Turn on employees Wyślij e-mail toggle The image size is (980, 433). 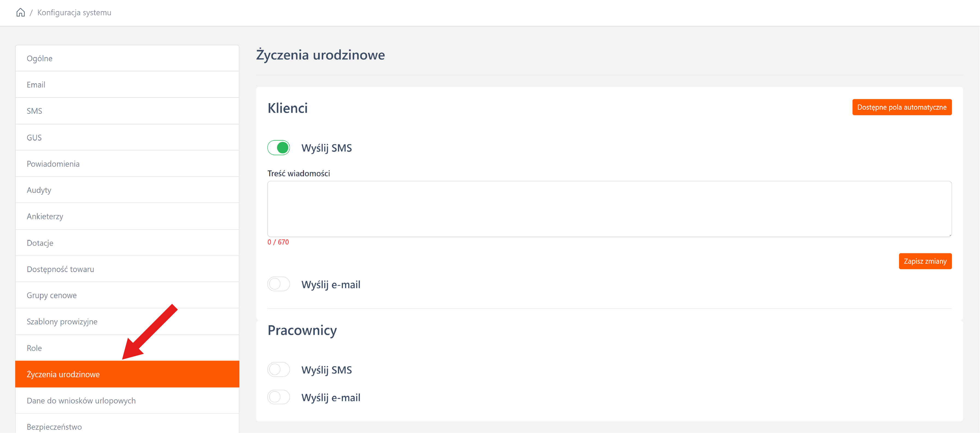point(278,397)
